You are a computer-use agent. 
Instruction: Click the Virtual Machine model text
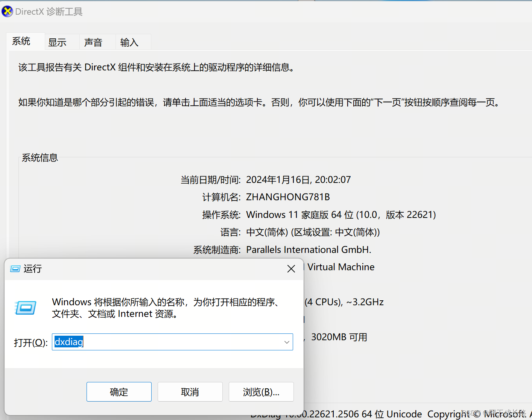tap(341, 267)
